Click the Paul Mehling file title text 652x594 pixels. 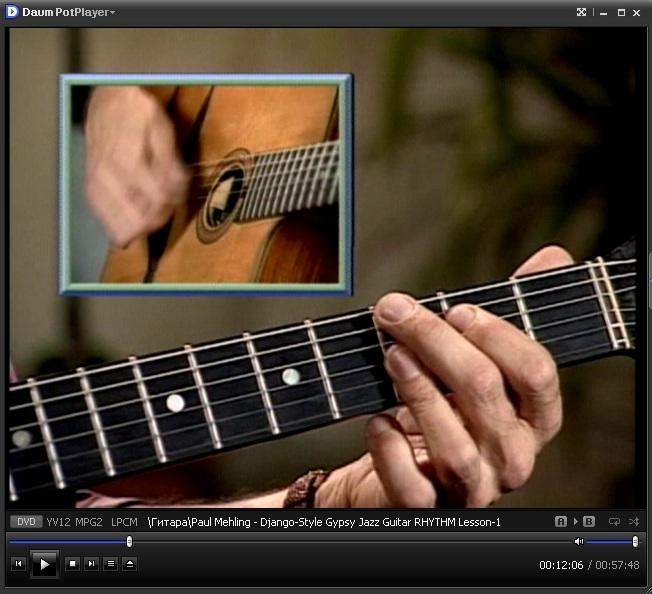(x=324, y=522)
